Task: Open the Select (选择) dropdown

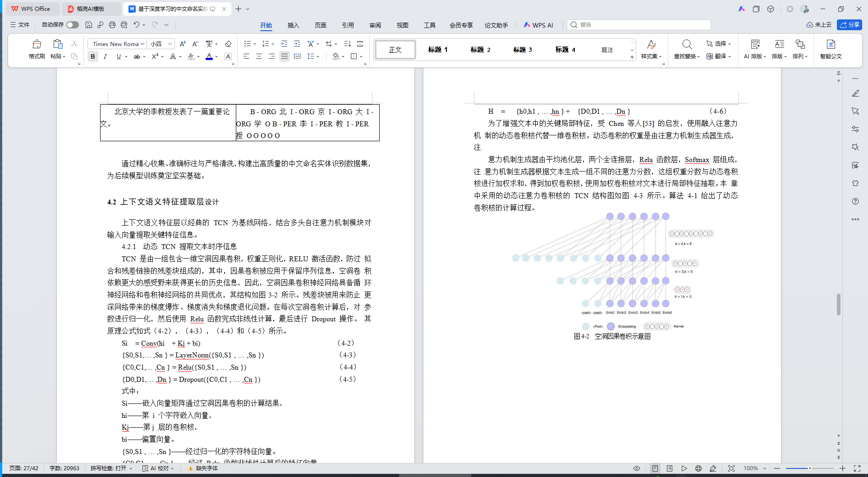Action: (x=719, y=44)
